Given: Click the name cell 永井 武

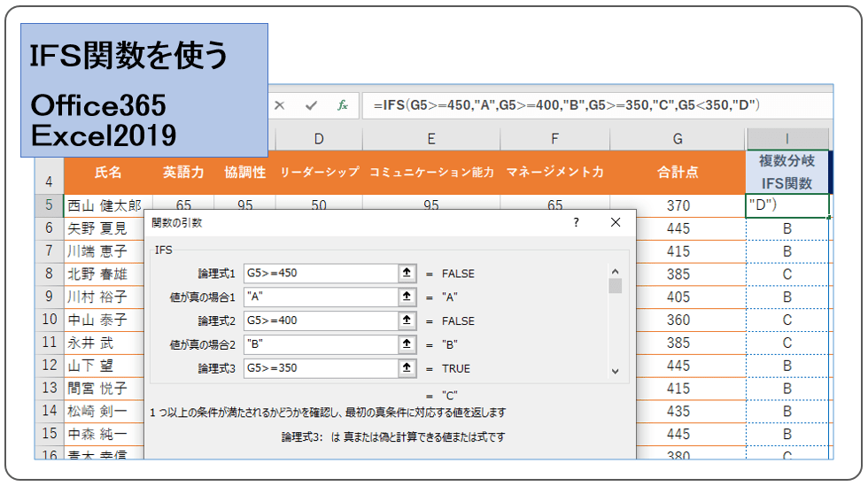Looking at the screenshot, I should pos(105,343).
